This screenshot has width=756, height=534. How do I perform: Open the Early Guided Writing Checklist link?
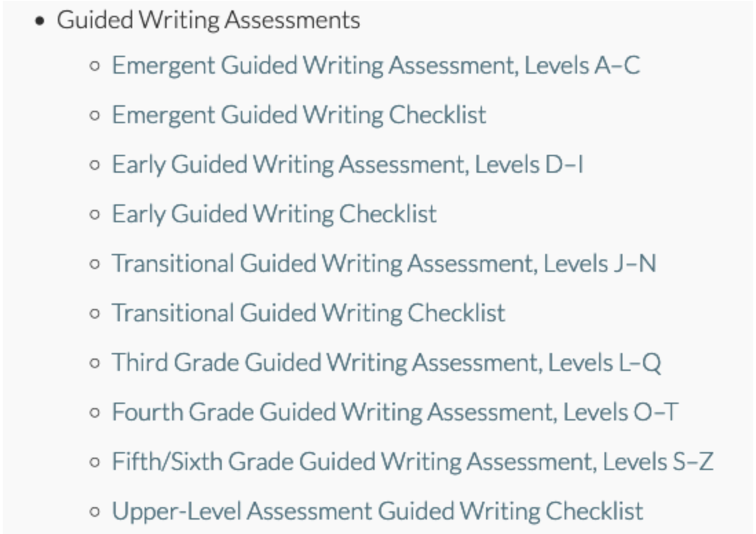pos(274,215)
